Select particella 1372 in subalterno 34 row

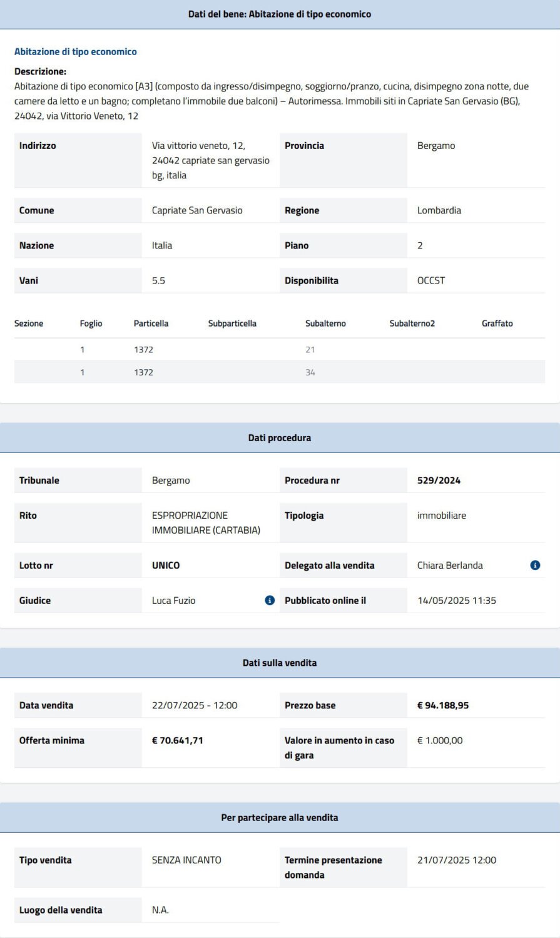click(x=143, y=372)
